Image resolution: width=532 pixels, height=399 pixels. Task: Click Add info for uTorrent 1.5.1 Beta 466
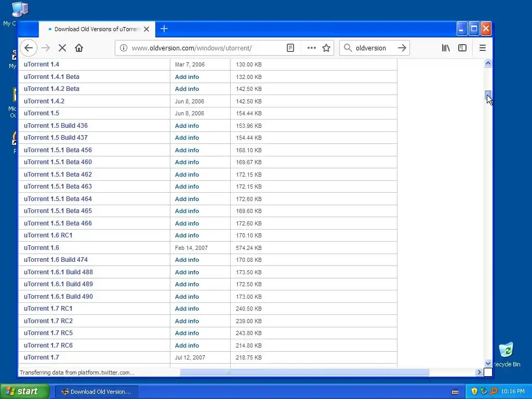pyautogui.click(x=187, y=223)
